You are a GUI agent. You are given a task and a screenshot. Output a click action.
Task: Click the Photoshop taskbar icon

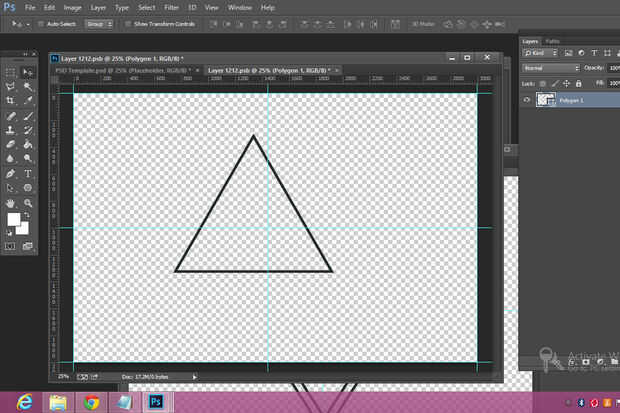pyautogui.click(x=156, y=402)
